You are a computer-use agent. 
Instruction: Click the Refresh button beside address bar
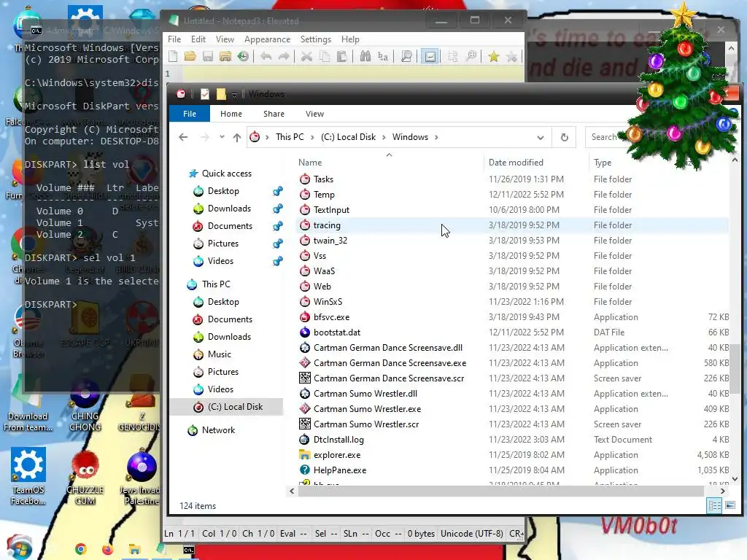click(x=564, y=137)
